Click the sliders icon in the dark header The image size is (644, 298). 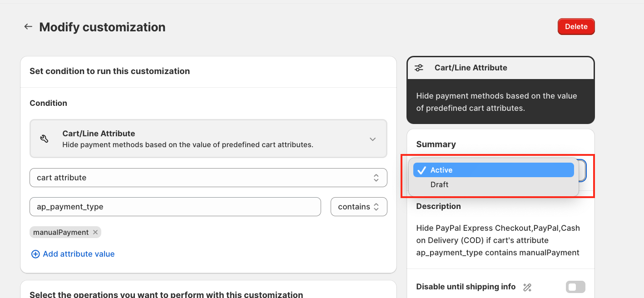click(419, 68)
